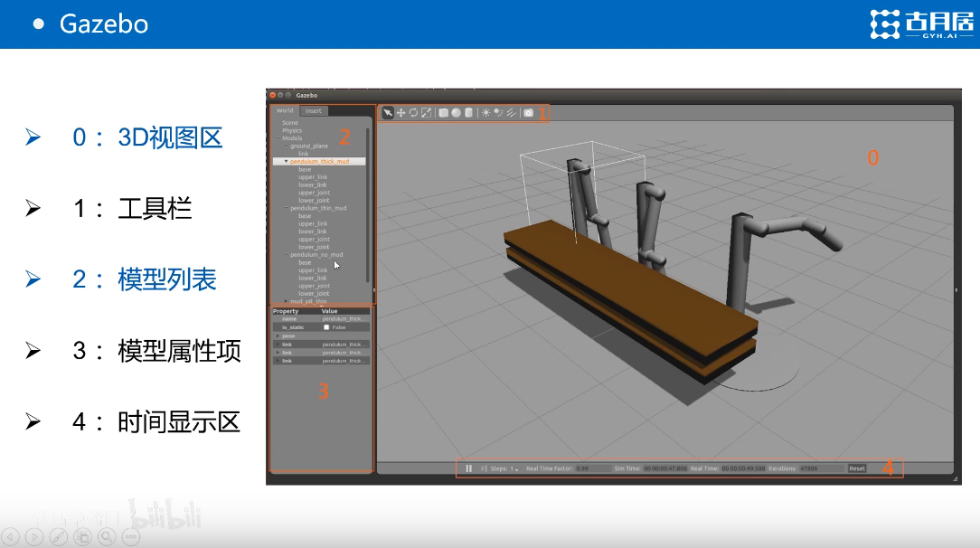Select the highlighted pendulum_thick_mud model
This screenshot has height=548, width=980.
click(319, 161)
